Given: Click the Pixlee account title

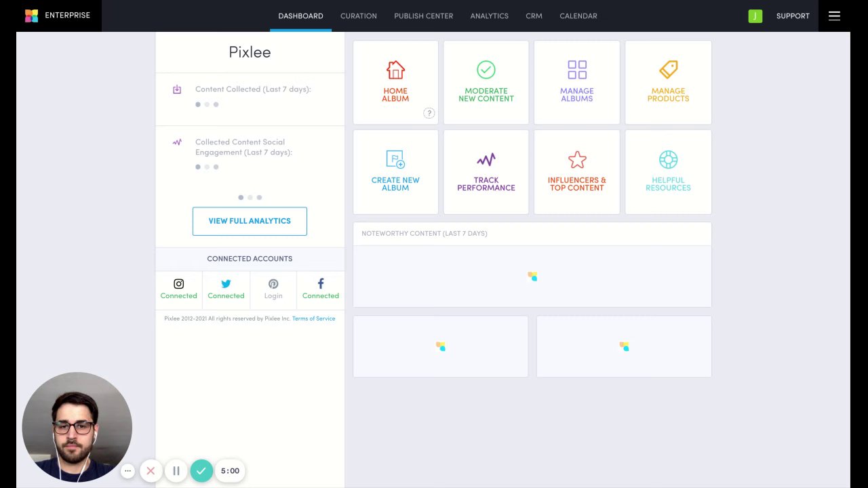Looking at the screenshot, I should click(250, 52).
